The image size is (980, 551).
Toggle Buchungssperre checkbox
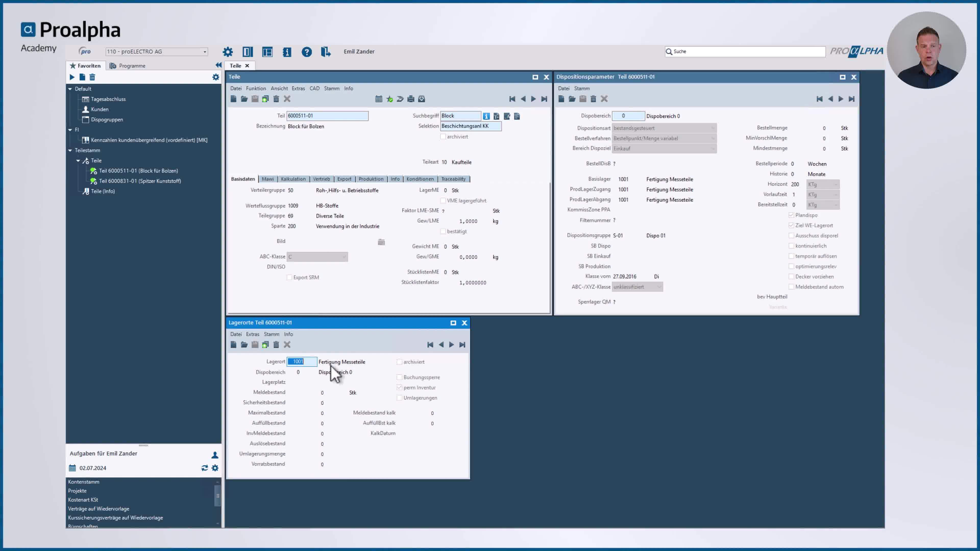[399, 377]
